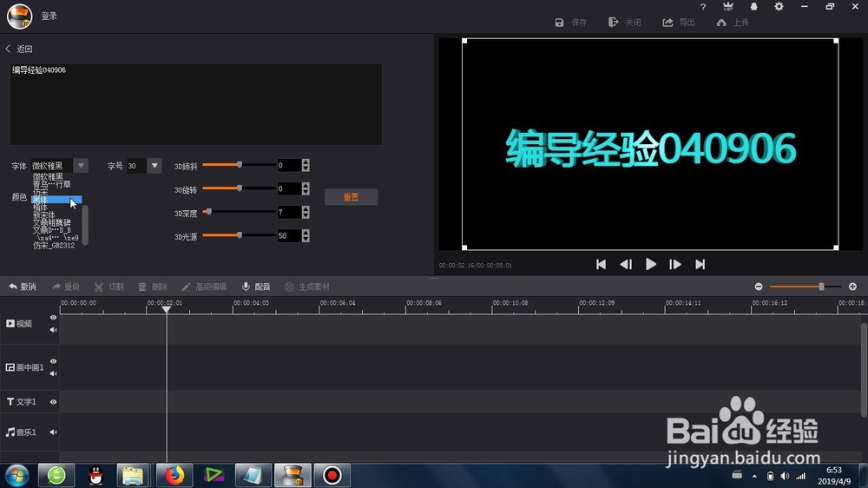Image resolution: width=868 pixels, height=488 pixels.
Task: Adjust the 3D深度 depth slider handle
Action: point(208,212)
